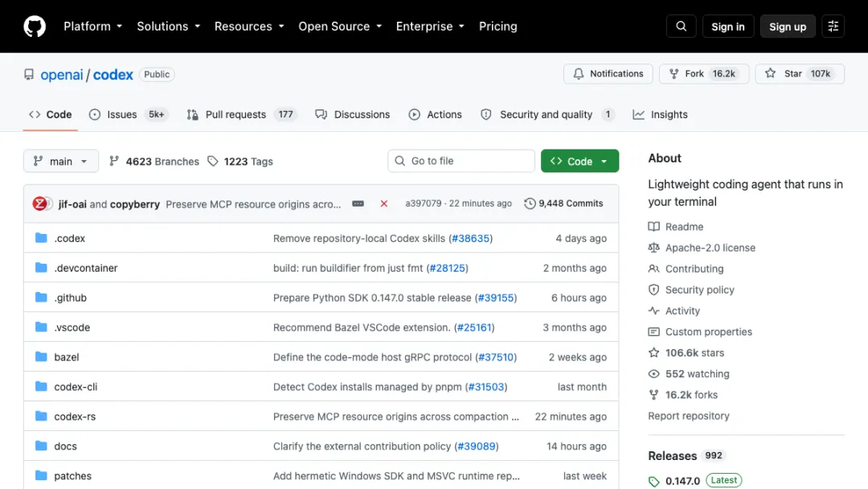Switch to the Pull requests tab
Viewport: 868px width, 489px height.
243,115
